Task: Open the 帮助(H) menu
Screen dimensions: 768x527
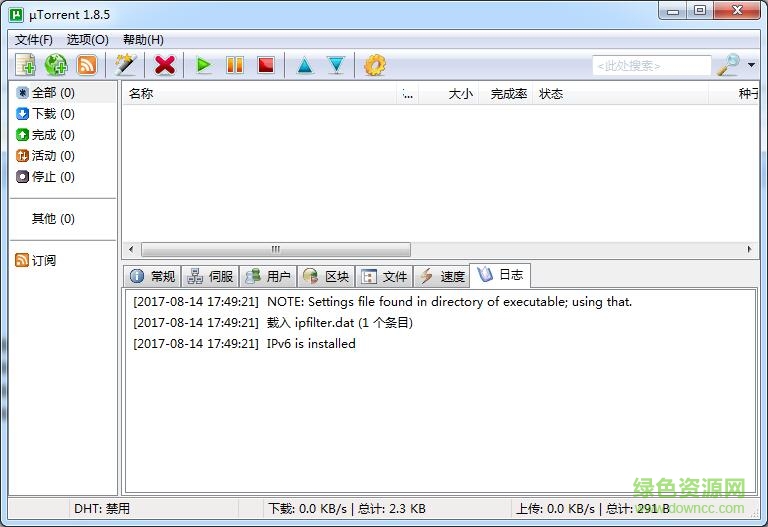Action: point(143,40)
